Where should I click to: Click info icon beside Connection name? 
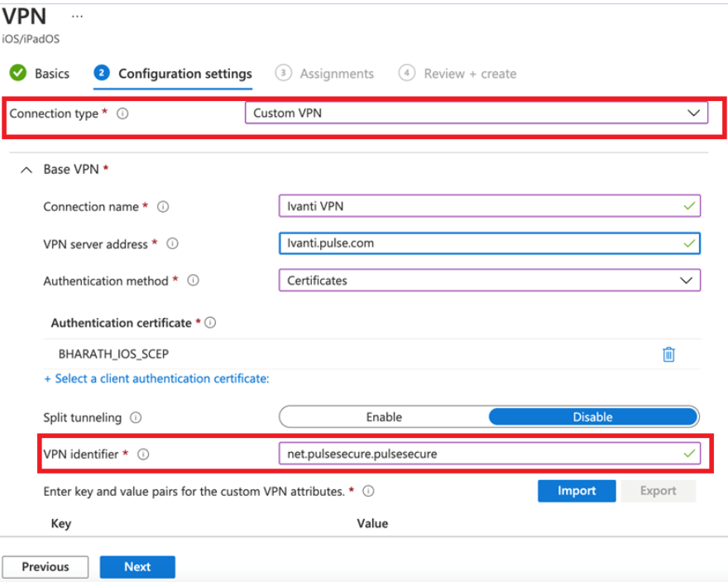pos(163,207)
